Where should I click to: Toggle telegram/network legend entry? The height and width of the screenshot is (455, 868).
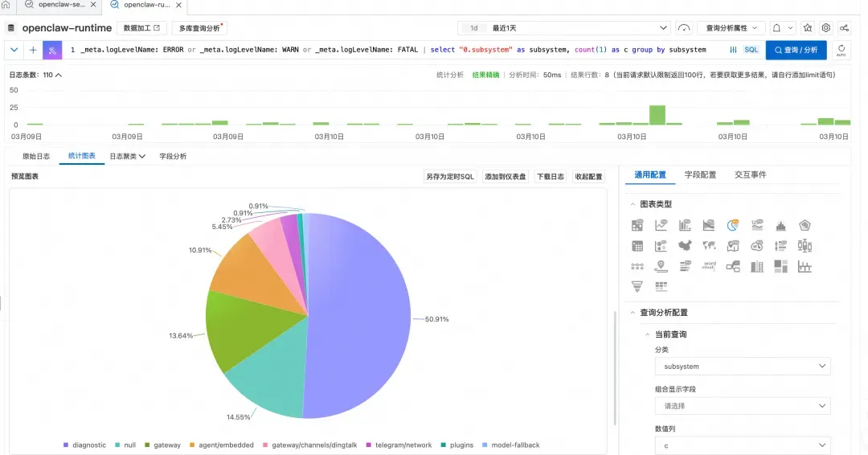point(399,445)
